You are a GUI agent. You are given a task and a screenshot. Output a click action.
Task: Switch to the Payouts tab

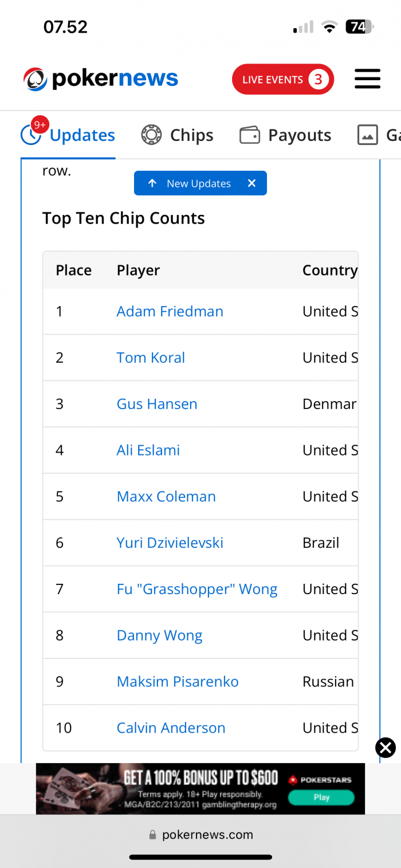pos(285,135)
